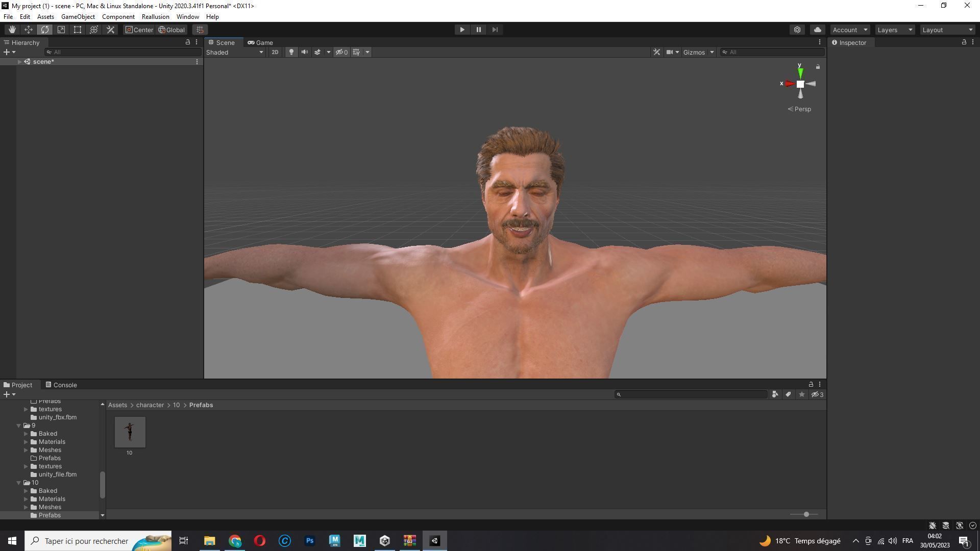Toggle 2D scene view mode

pos(275,52)
